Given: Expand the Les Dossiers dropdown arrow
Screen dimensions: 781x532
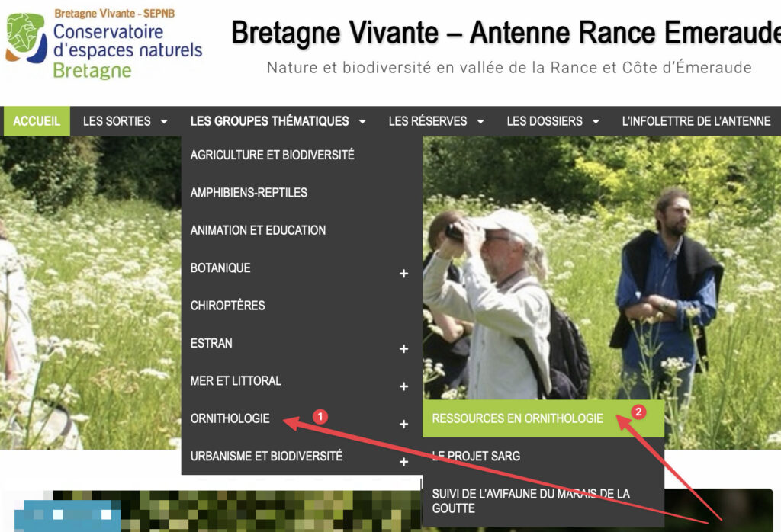Looking at the screenshot, I should [596, 121].
